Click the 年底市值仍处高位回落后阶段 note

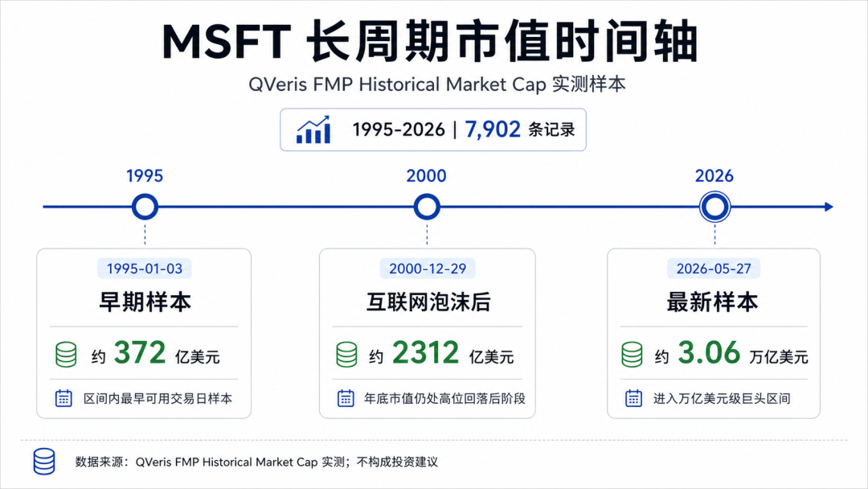[444, 399]
